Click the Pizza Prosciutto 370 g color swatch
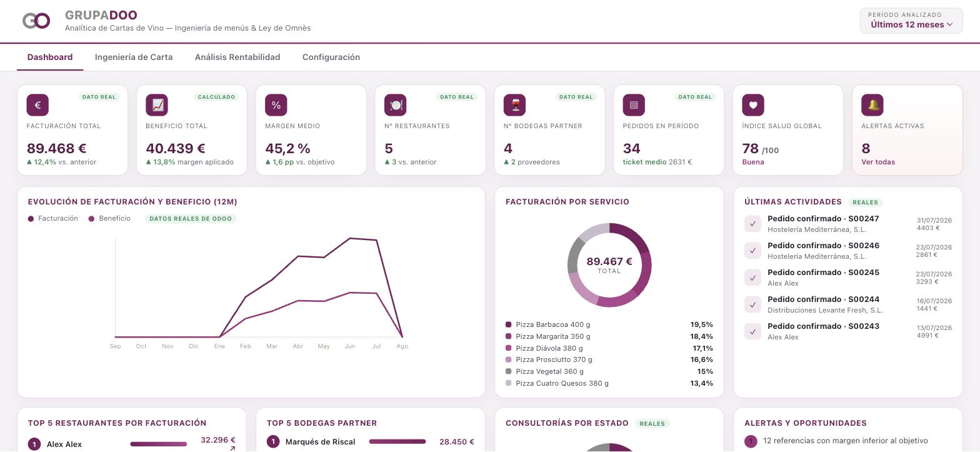 (x=509, y=359)
